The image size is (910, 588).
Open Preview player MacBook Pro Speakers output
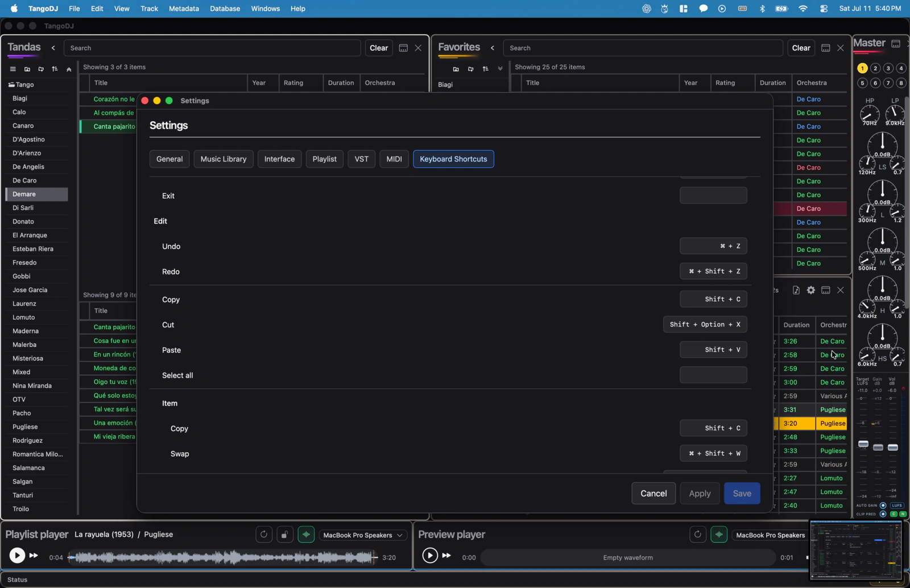pyautogui.click(x=770, y=535)
